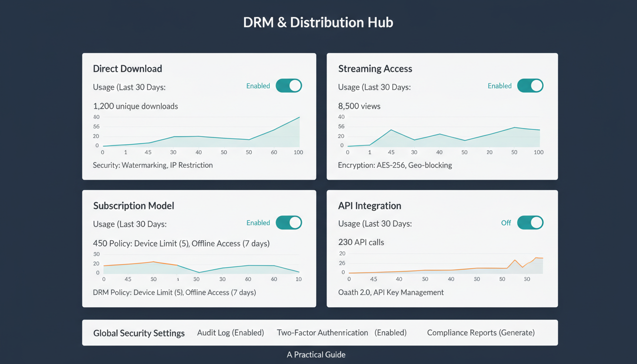637x364 pixels.
Task: Open the API Integration panel
Action: pos(370,206)
